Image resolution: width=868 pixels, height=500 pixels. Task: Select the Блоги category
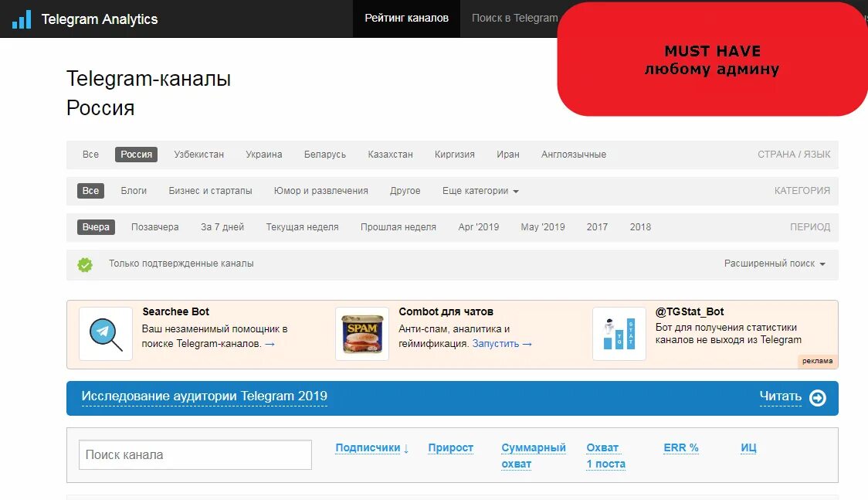pos(134,191)
